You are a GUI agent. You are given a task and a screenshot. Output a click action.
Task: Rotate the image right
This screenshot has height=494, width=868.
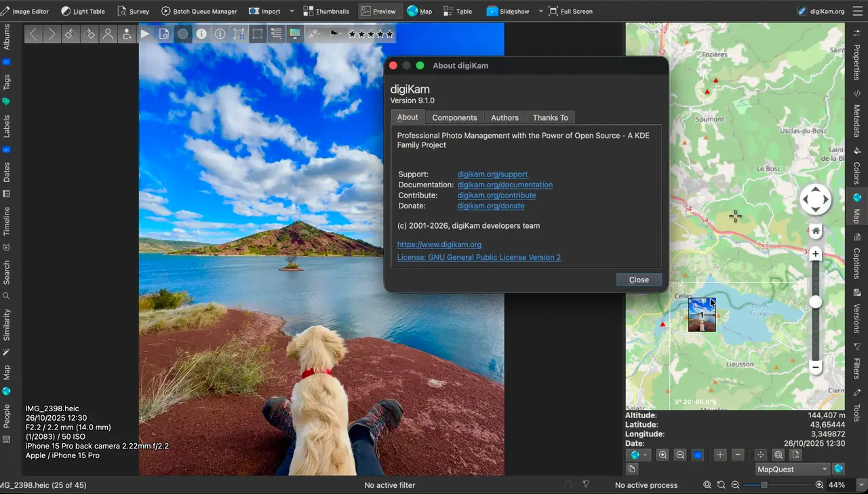[x=89, y=34]
